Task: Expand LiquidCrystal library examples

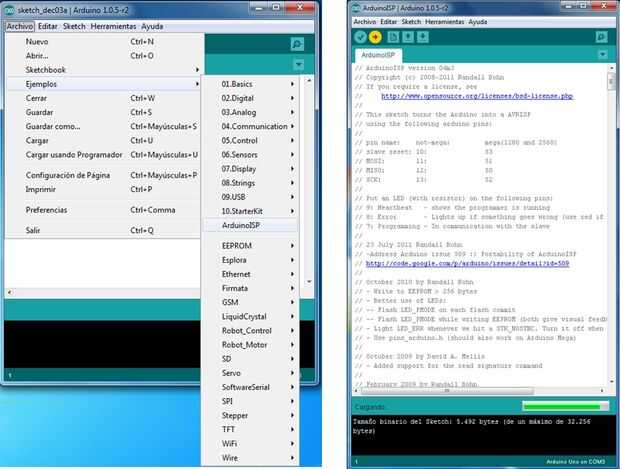Action: (x=250, y=317)
